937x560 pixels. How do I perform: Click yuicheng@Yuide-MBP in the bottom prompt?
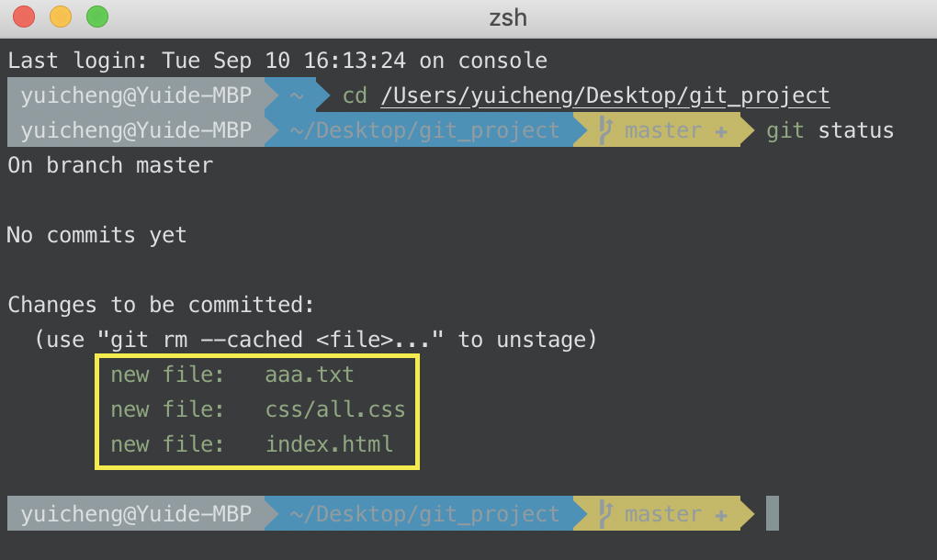[x=136, y=514]
